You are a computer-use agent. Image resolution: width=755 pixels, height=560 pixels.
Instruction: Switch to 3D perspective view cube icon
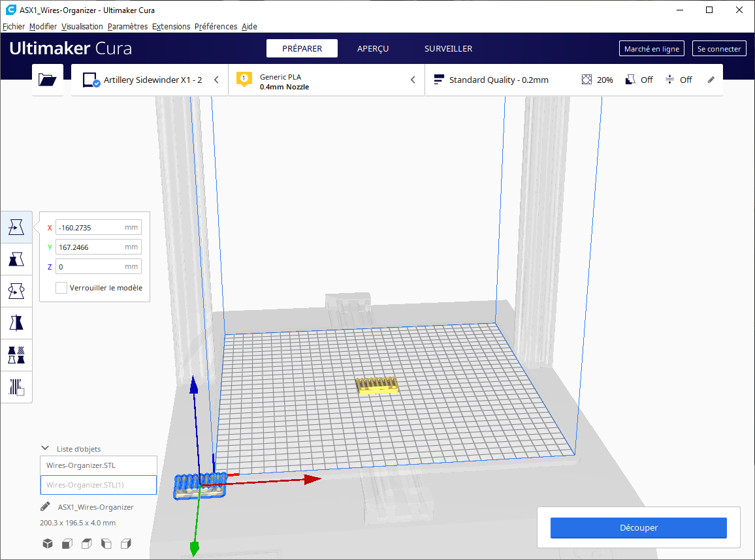(47, 544)
